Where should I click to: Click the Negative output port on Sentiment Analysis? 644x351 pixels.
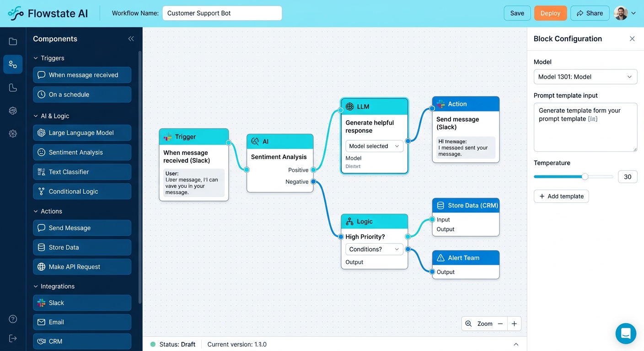point(313,181)
